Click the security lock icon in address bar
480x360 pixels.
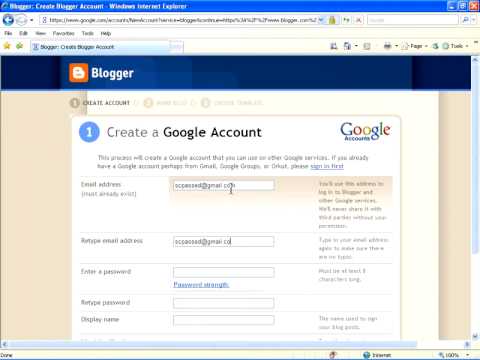point(332,20)
